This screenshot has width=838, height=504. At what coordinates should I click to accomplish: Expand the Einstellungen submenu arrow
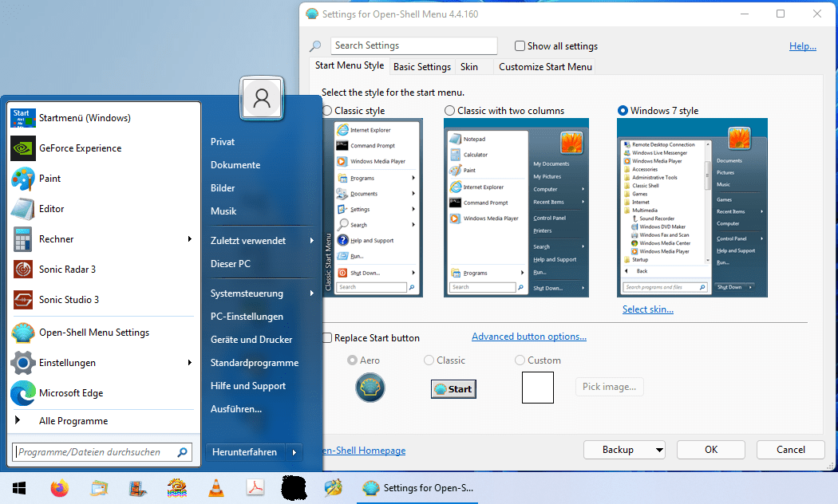coord(190,363)
